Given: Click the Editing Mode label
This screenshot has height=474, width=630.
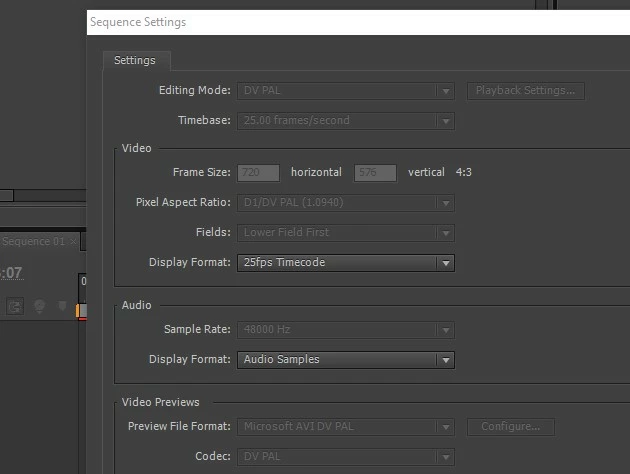Looking at the screenshot, I should [x=195, y=90].
